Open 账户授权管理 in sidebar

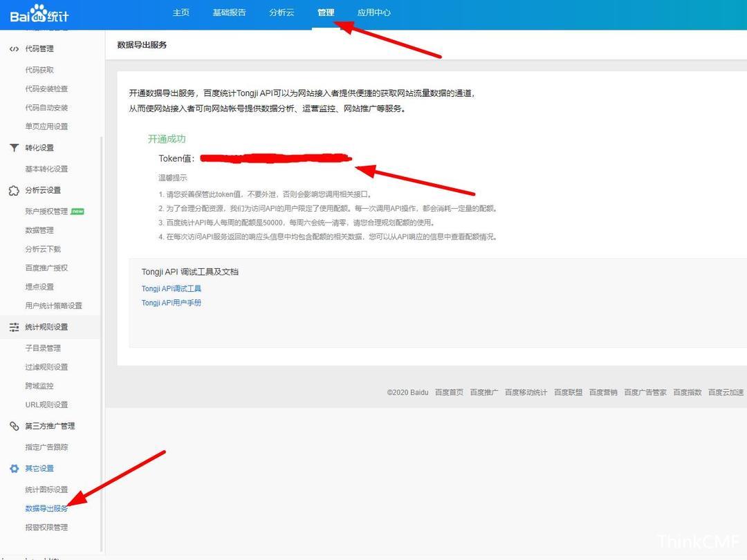[x=47, y=211]
